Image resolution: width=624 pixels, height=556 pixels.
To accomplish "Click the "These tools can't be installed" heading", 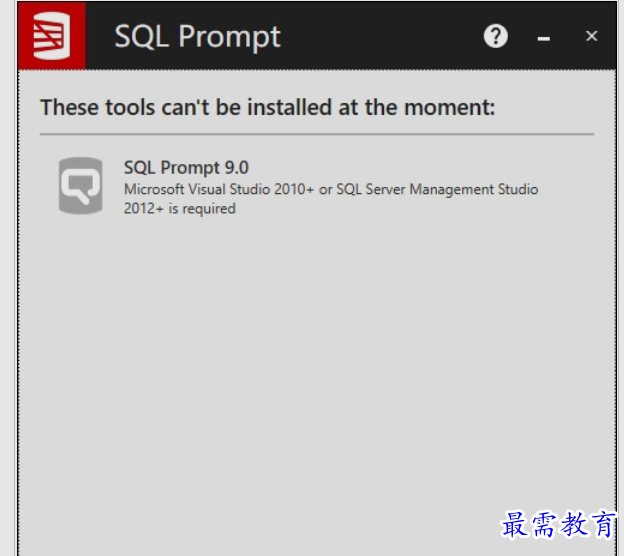I will click(x=268, y=107).
